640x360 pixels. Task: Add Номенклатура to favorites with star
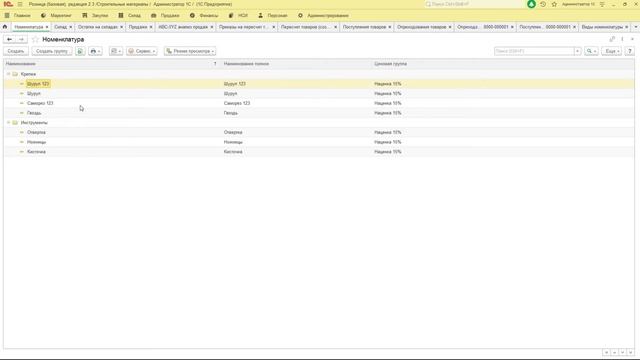pos(35,40)
